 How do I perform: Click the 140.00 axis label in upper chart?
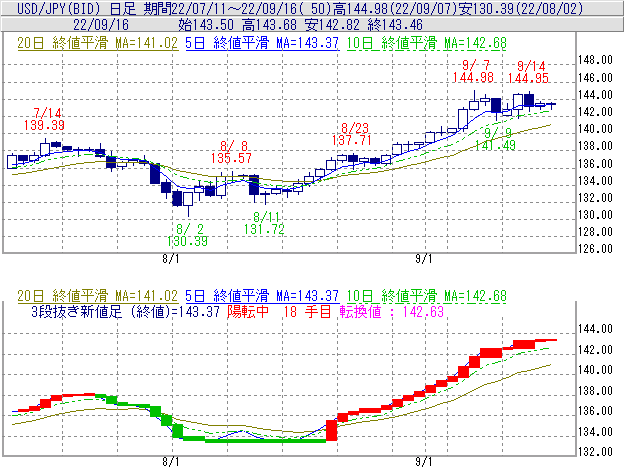click(595, 129)
